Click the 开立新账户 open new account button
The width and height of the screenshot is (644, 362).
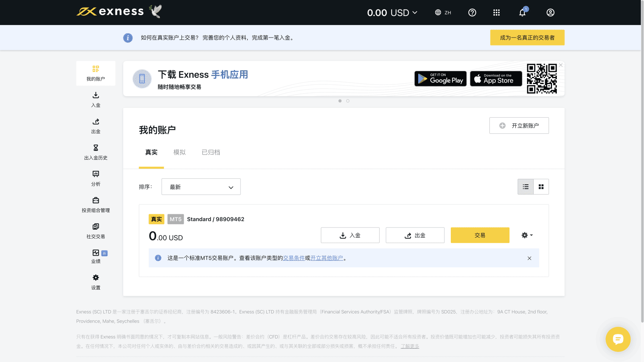[519, 125]
